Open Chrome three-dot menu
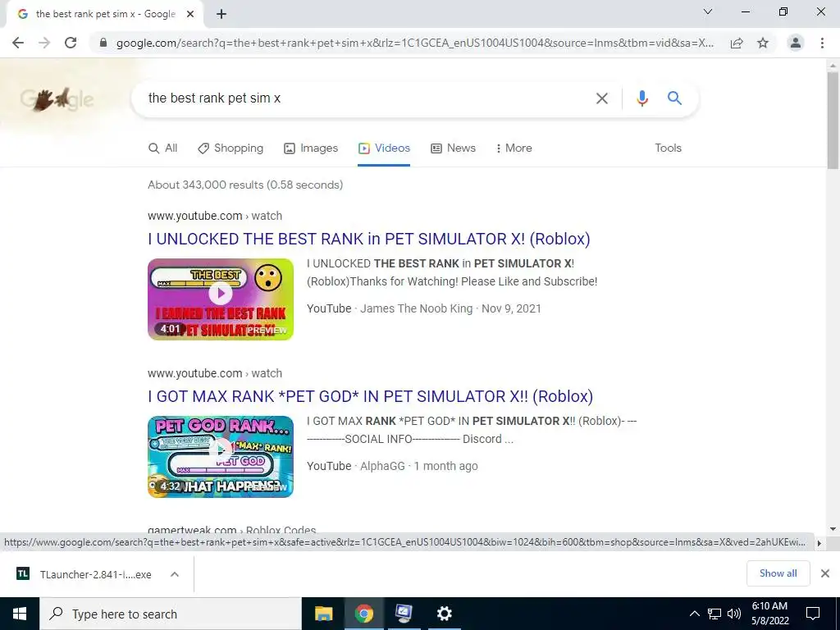 [822, 43]
